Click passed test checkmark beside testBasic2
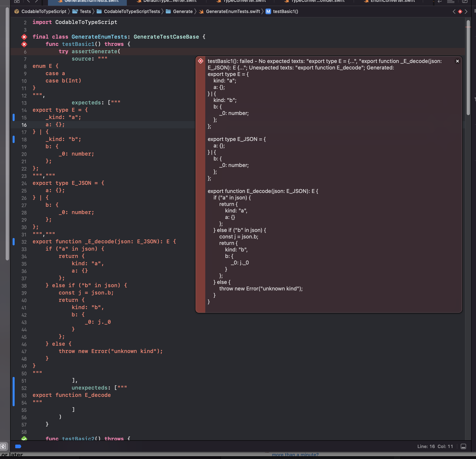This screenshot has height=459, width=476. pyautogui.click(x=24, y=439)
